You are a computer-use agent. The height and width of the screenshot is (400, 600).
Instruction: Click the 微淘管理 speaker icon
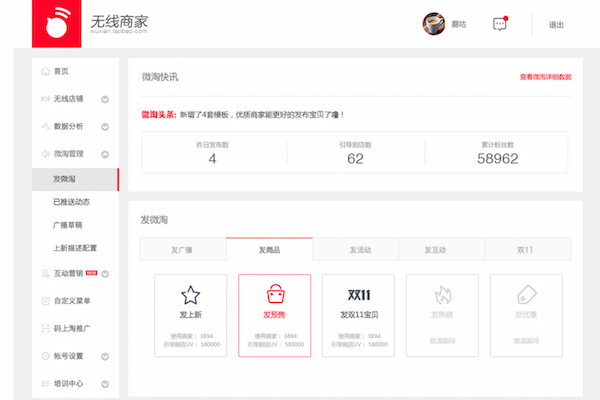(46, 154)
